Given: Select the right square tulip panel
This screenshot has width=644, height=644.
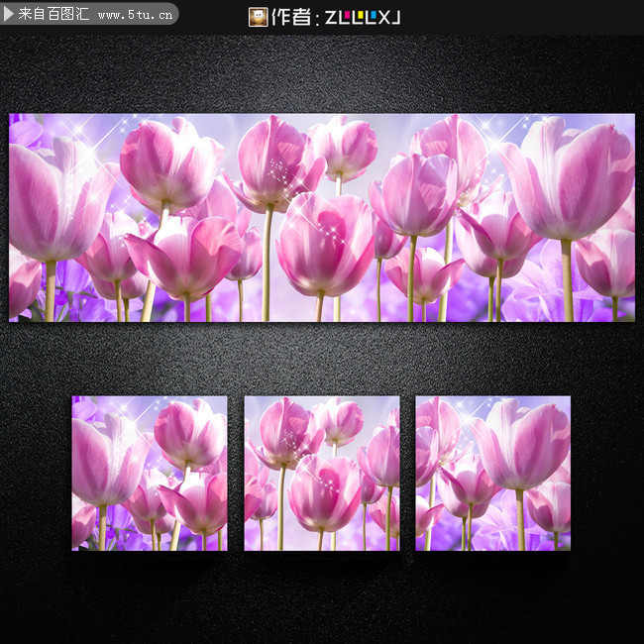Looking at the screenshot, I should click(x=492, y=474).
